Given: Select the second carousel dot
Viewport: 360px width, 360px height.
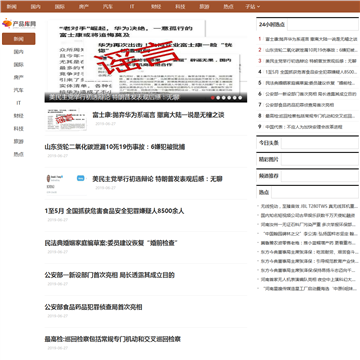Looking at the screenshot, I should [x=218, y=98].
